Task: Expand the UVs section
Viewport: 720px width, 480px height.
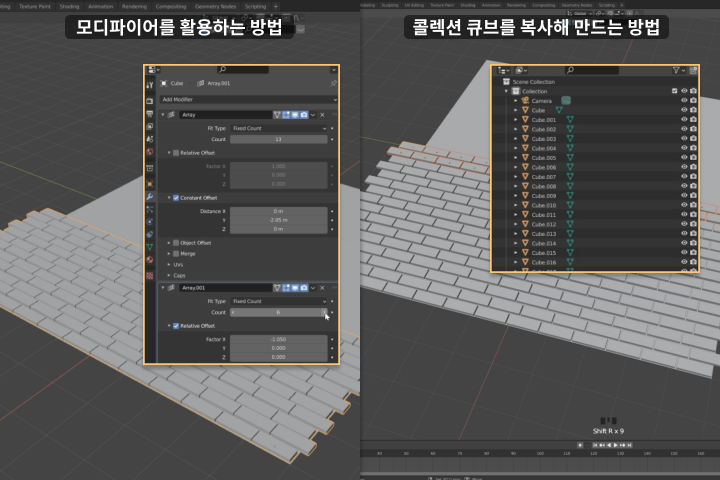Action: pyautogui.click(x=169, y=265)
